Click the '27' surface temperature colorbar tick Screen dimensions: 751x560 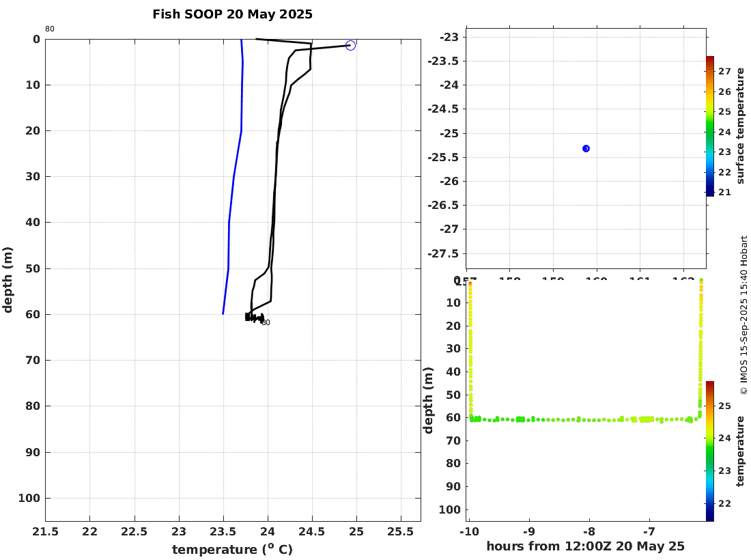pos(724,72)
